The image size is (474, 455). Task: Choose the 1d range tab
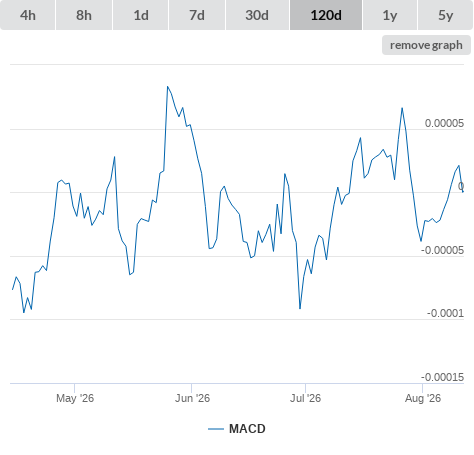pyautogui.click(x=141, y=15)
